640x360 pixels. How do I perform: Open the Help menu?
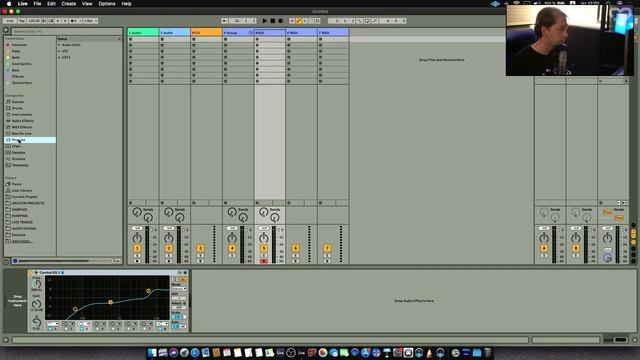[x=127, y=4]
